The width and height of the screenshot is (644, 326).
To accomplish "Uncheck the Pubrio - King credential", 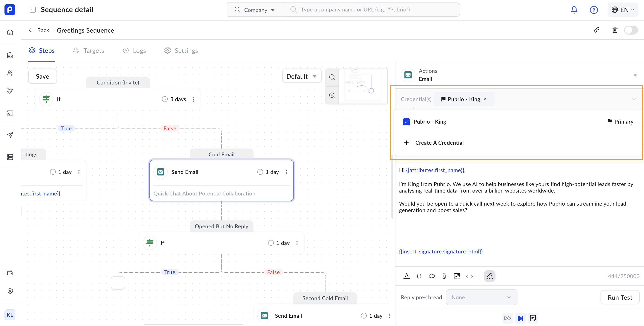I will (406, 122).
